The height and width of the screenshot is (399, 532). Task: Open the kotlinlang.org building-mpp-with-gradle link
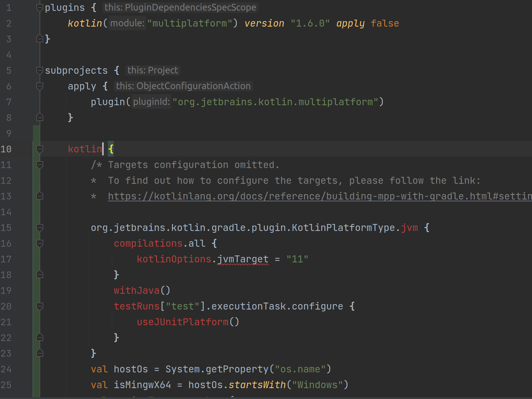click(x=302, y=196)
